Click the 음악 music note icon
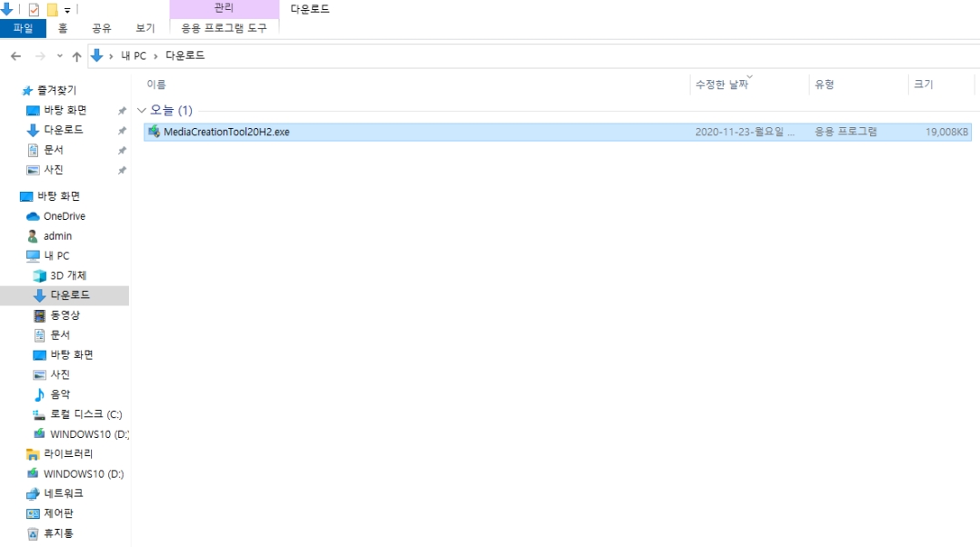Image resolution: width=980 pixels, height=547 pixels. point(39,394)
